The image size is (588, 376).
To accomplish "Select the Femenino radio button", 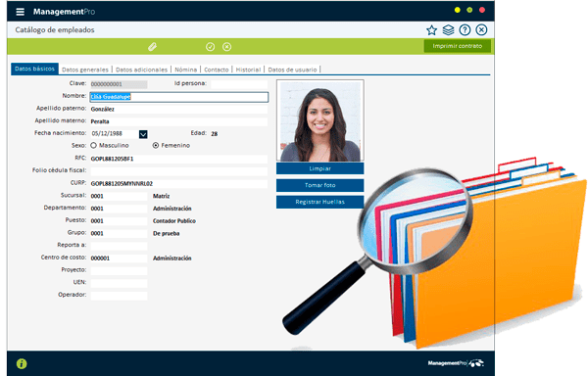I will click(x=156, y=145).
